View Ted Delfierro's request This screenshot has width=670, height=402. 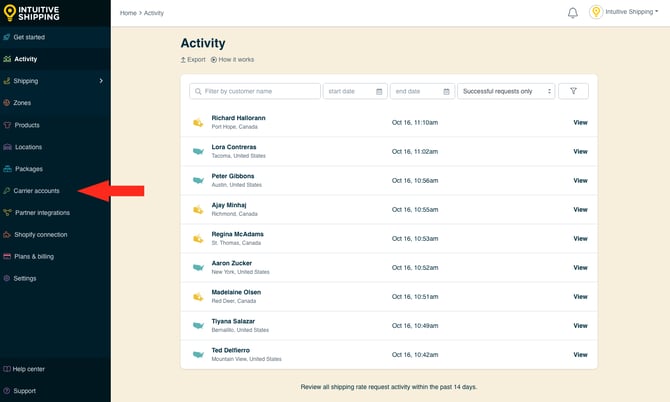click(x=580, y=355)
